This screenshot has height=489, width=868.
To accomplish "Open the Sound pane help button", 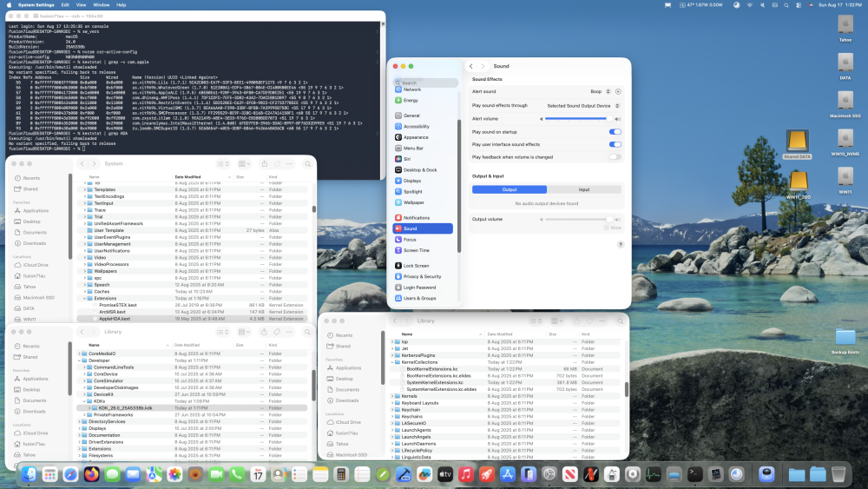I will point(620,244).
